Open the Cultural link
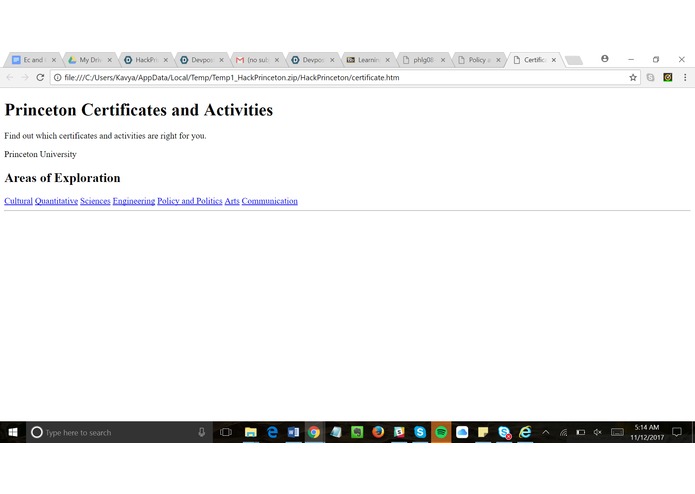This screenshot has height=494, width=695. click(18, 201)
